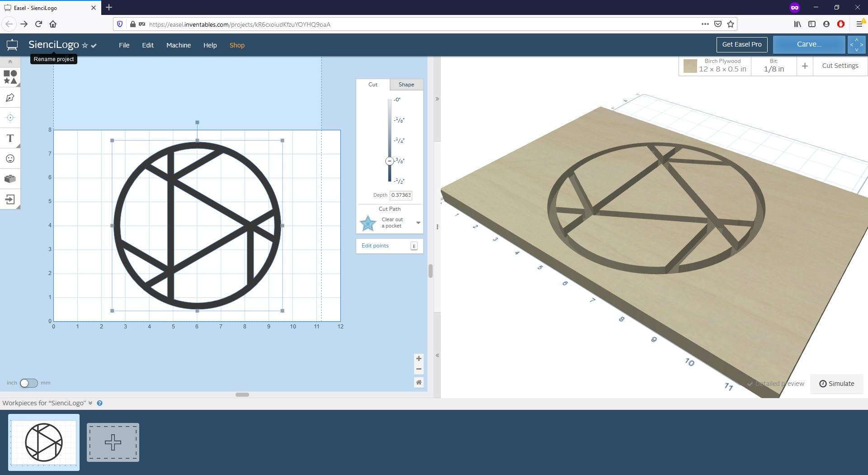Open the Machine menu
This screenshot has width=868, height=475.
pos(179,45)
